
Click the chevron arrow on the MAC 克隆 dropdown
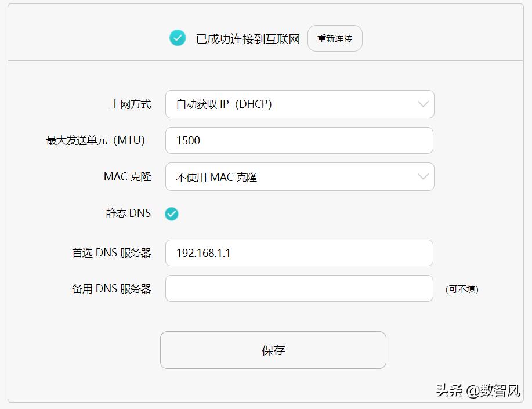point(423,176)
